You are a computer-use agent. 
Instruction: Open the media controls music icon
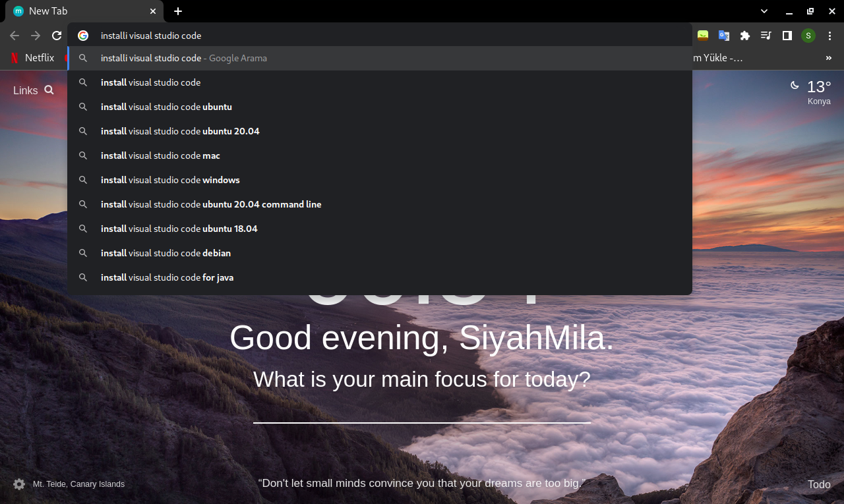click(766, 36)
